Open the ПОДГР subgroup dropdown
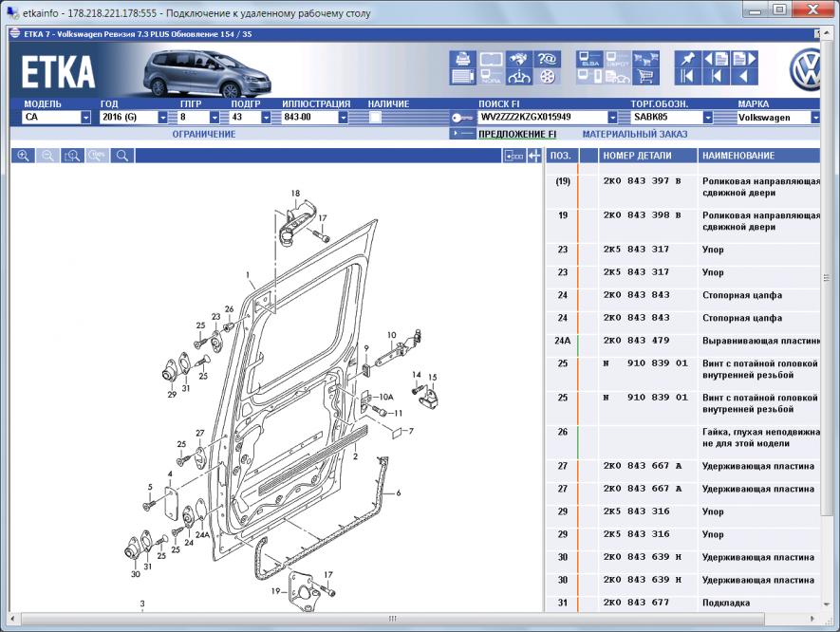The image size is (840, 632). pos(266,118)
